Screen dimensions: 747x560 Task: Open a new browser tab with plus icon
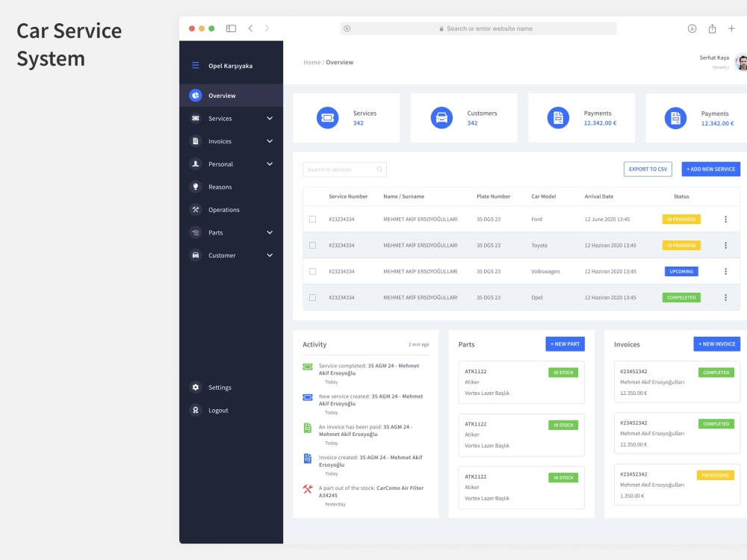coord(732,28)
